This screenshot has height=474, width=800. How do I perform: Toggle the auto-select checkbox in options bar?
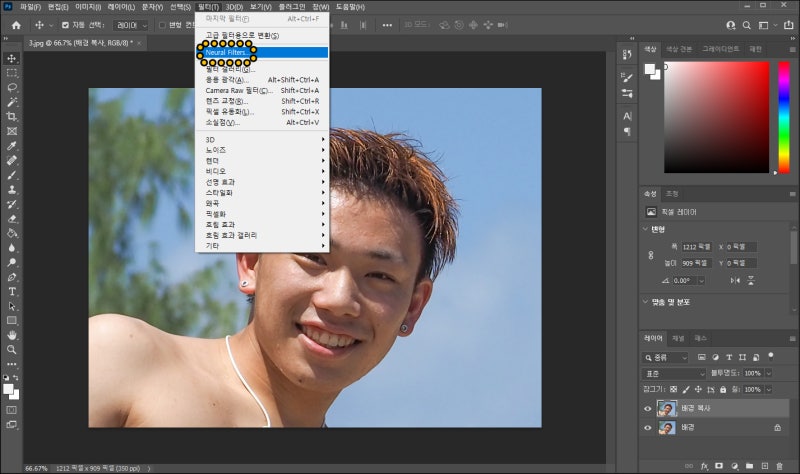tap(65, 25)
